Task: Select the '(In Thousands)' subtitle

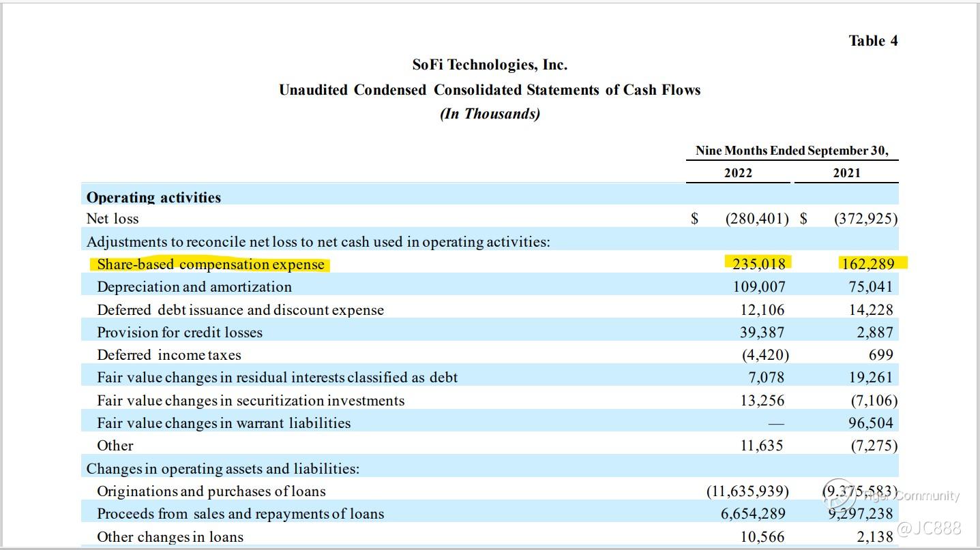Action: 490,114
